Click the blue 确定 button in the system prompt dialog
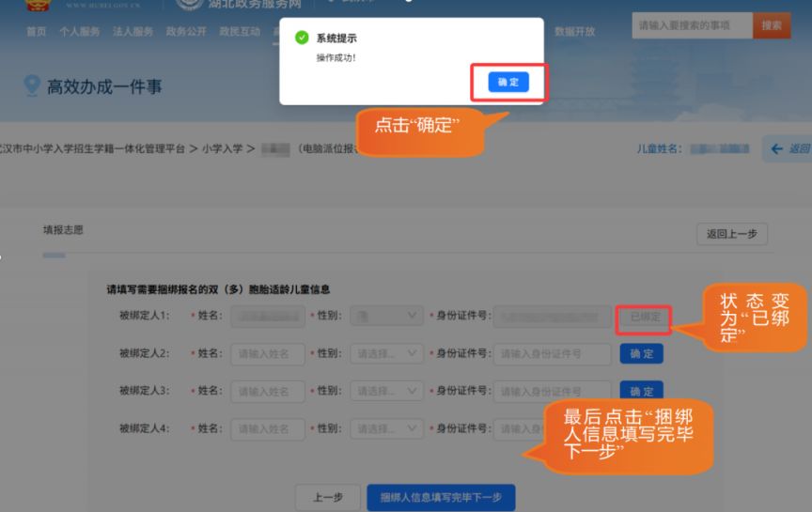 (508, 82)
